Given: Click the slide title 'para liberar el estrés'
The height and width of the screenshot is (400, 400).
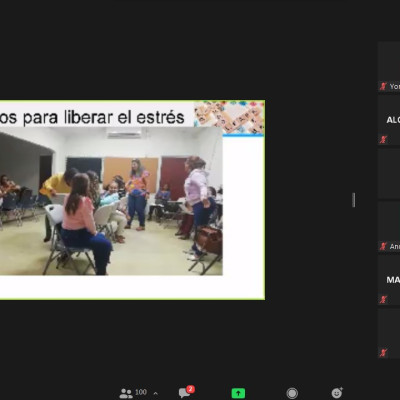Looking at the screenshot, I should click(x=104, y=117).
